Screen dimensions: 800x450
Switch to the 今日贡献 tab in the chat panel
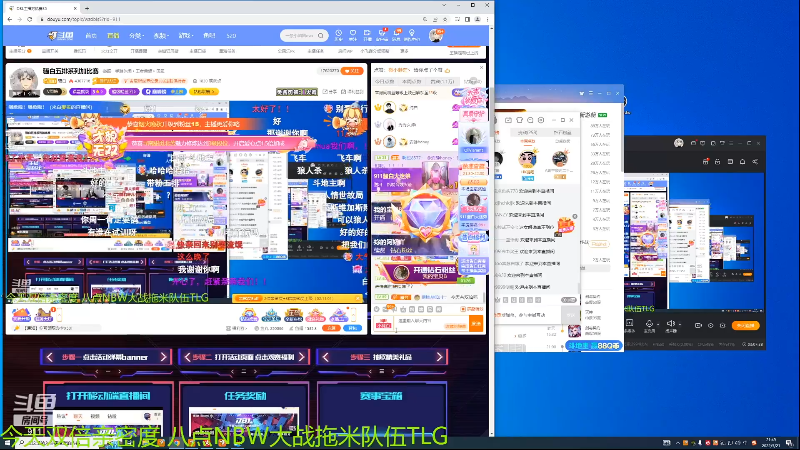(x=384, y=82)
